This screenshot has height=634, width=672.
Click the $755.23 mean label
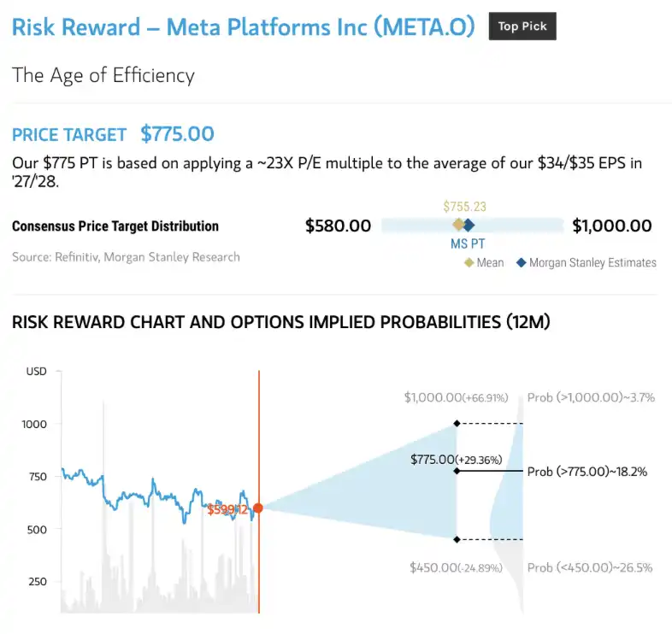pos(464,207)
